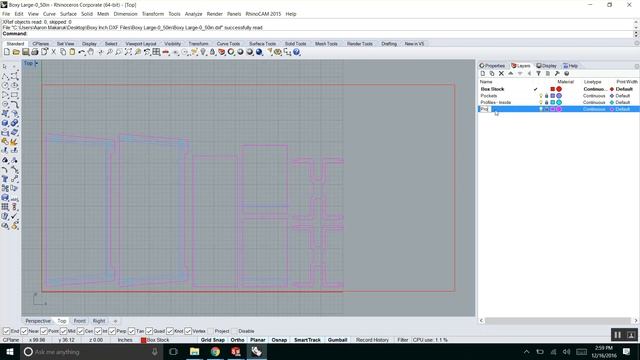Click the blue Render sphere icon

click(259, 52)
